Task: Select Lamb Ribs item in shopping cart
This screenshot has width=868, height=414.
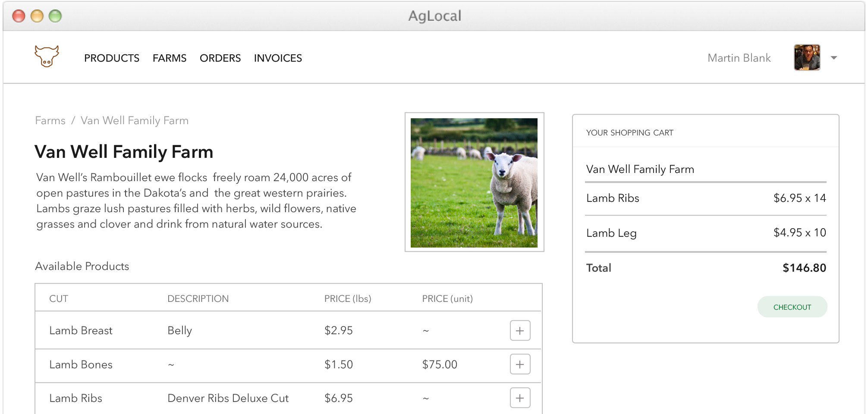Action: [613, 198]
